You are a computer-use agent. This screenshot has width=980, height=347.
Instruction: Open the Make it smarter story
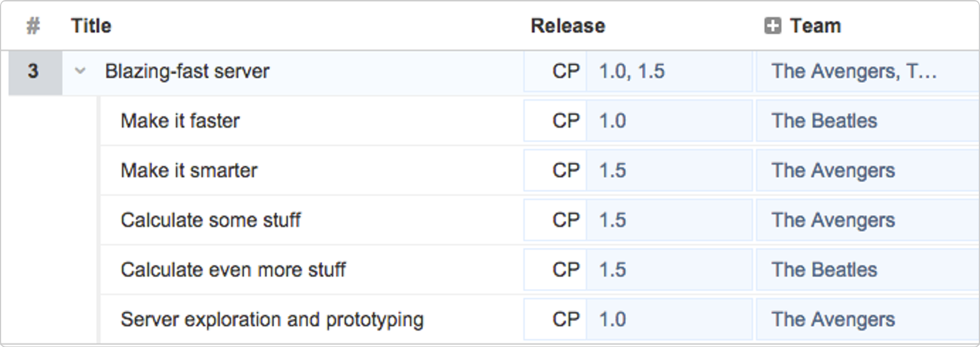[x=189, y=171]
